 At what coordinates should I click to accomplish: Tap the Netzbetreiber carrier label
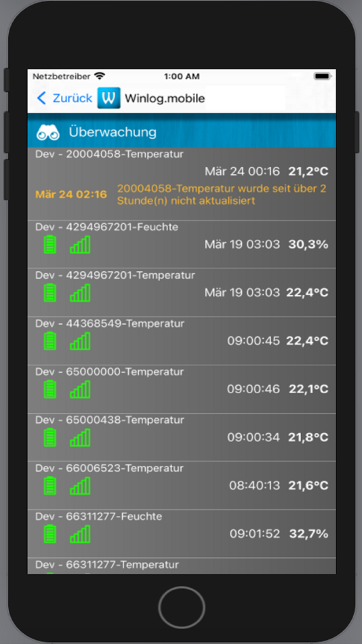(61, 77)
